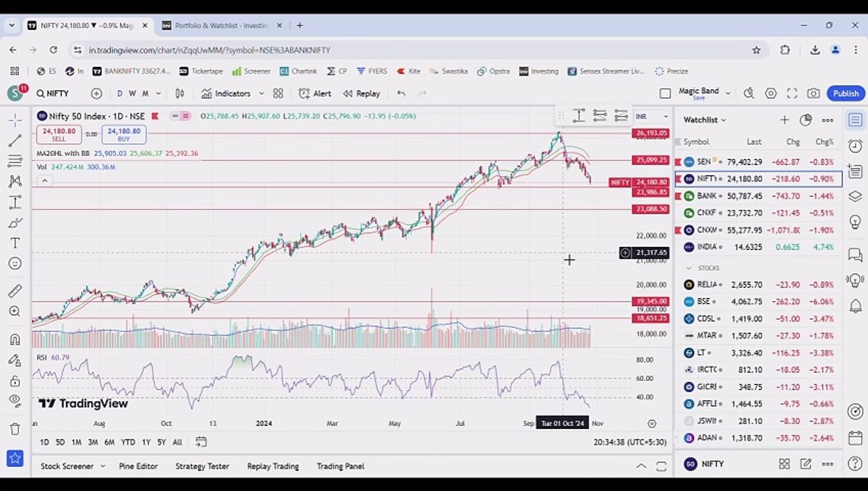
Task: Open the Watchlist advanced view icon
Action: tap(806, 120)
